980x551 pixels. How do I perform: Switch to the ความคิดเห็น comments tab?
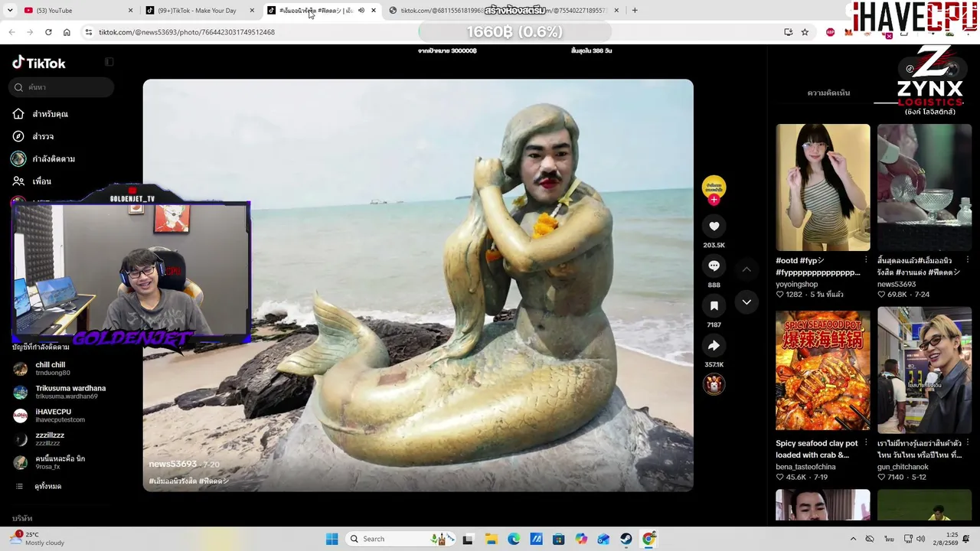pyautogui.click(x=828, y=93)
